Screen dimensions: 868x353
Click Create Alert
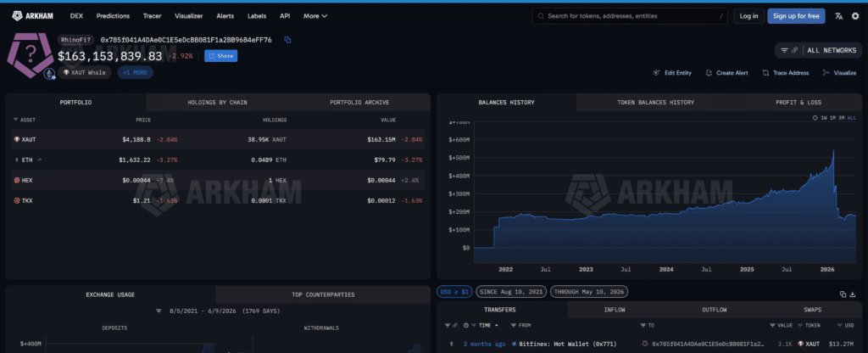pos(726,73)
